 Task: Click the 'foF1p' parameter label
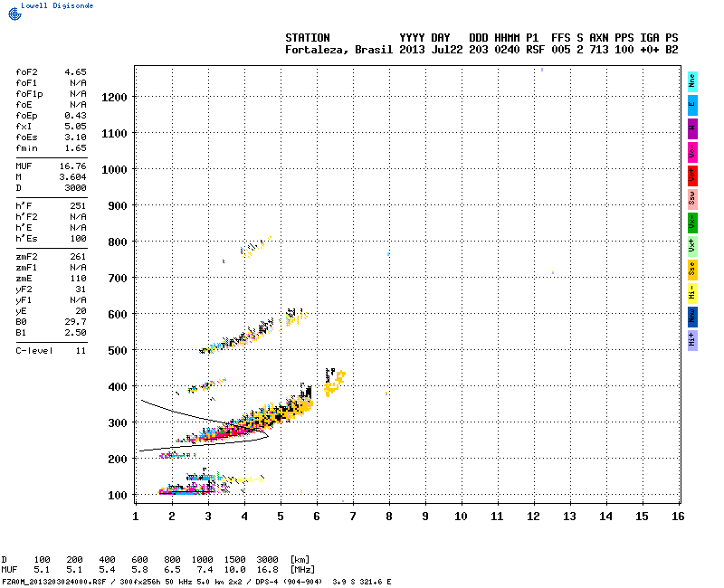click(x=29, y=94)
